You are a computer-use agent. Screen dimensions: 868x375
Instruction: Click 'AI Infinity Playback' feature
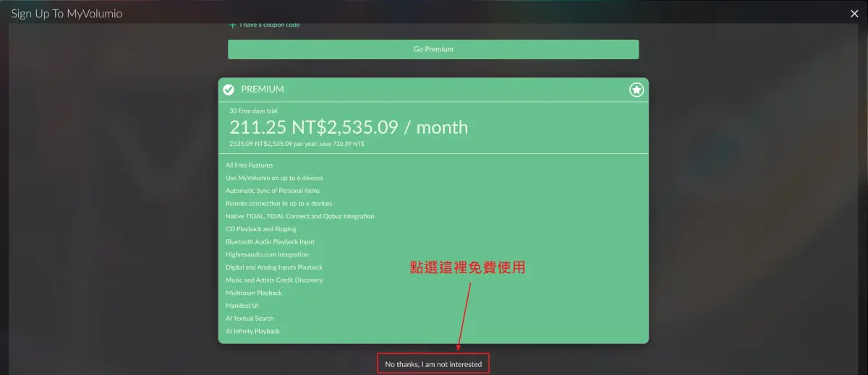[x=252, y=331]
